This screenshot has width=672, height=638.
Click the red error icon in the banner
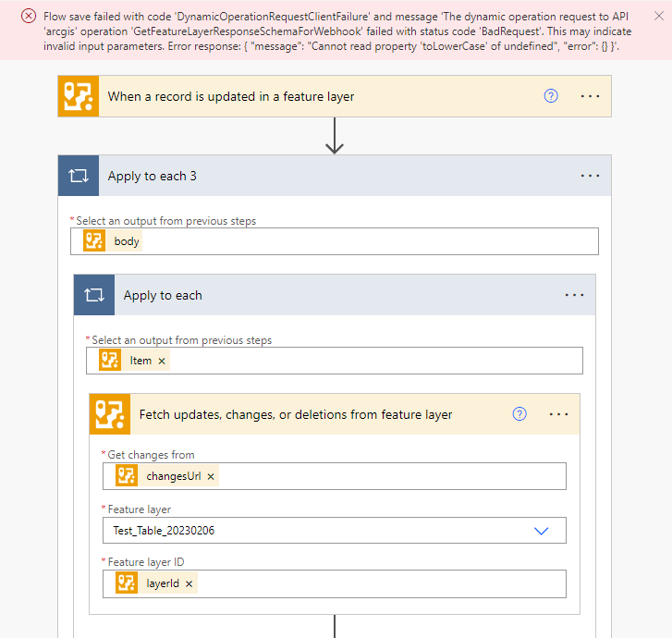(29, 17)
